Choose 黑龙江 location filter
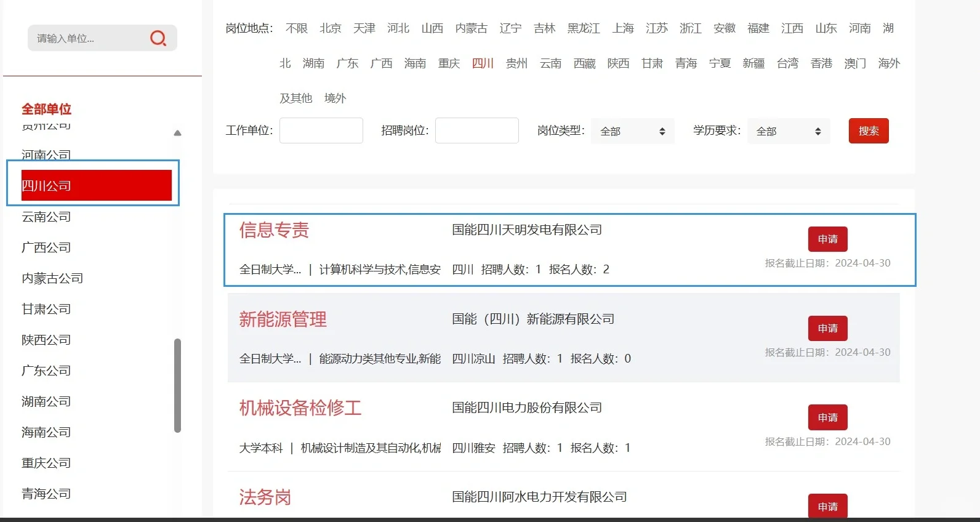 pos(584,28)
